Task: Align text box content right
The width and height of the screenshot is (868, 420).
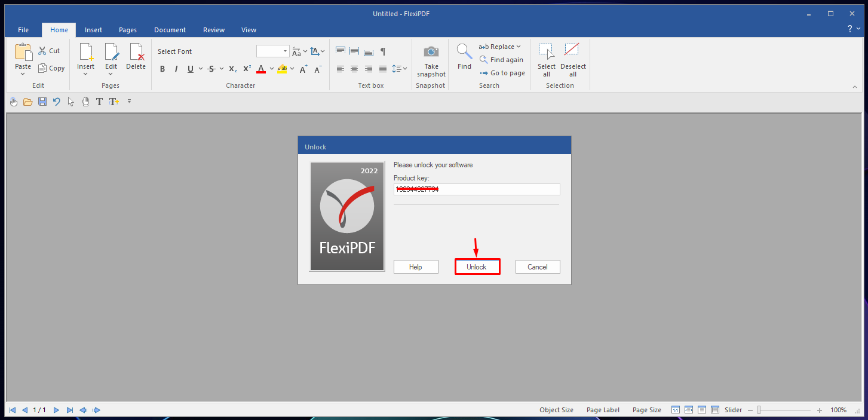Action: point(369,69)
